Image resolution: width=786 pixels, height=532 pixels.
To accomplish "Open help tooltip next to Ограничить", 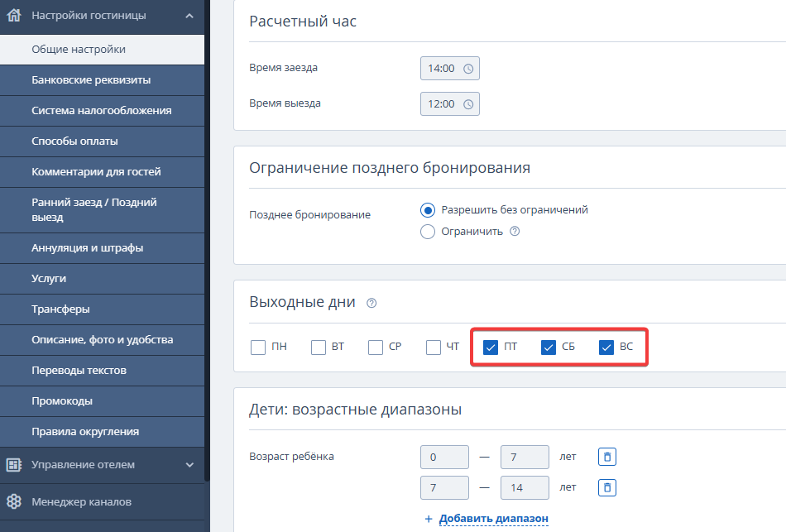I will (515, 232).
